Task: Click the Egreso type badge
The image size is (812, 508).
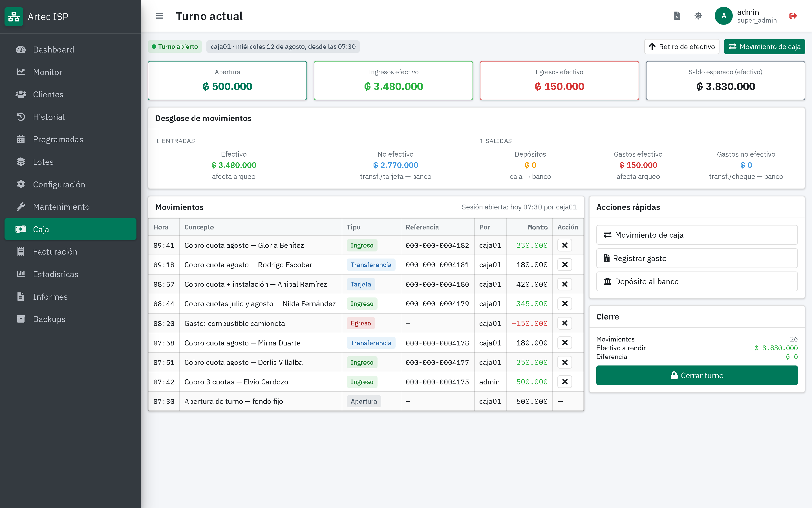Action: tap(361, 323)
